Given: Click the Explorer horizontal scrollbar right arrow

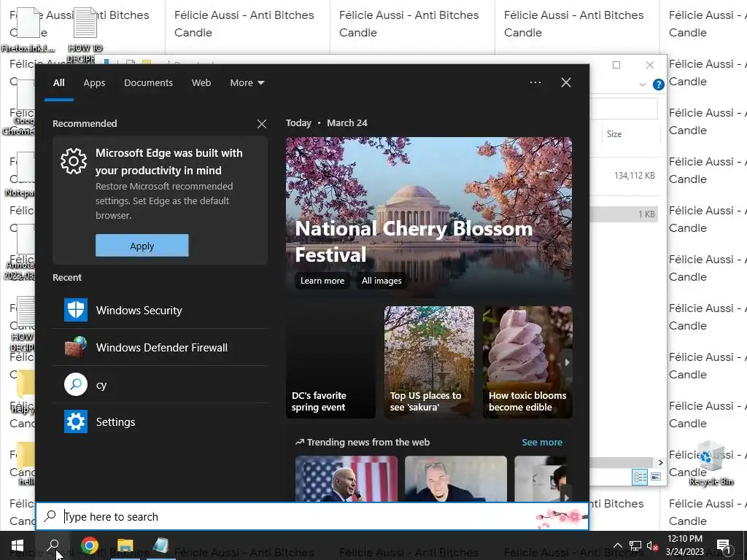Looking at the screenshot, I should coord(660,462).
